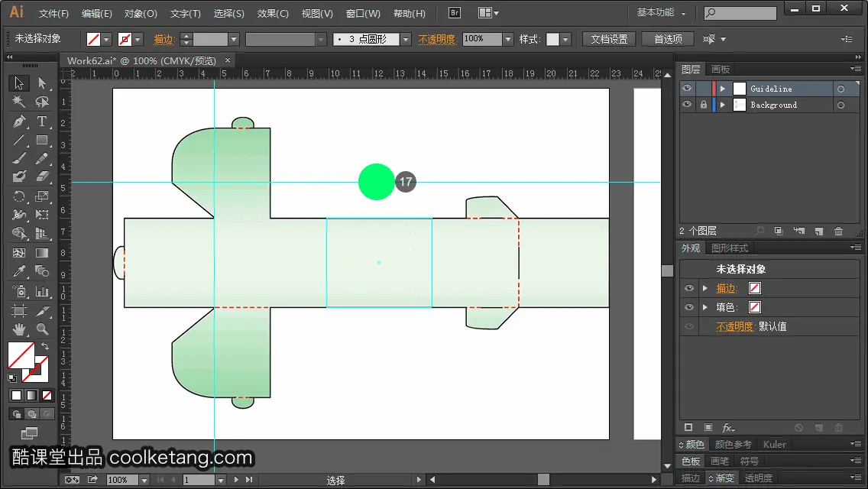Click Guideline layer target circle

(x=840, y=89)
